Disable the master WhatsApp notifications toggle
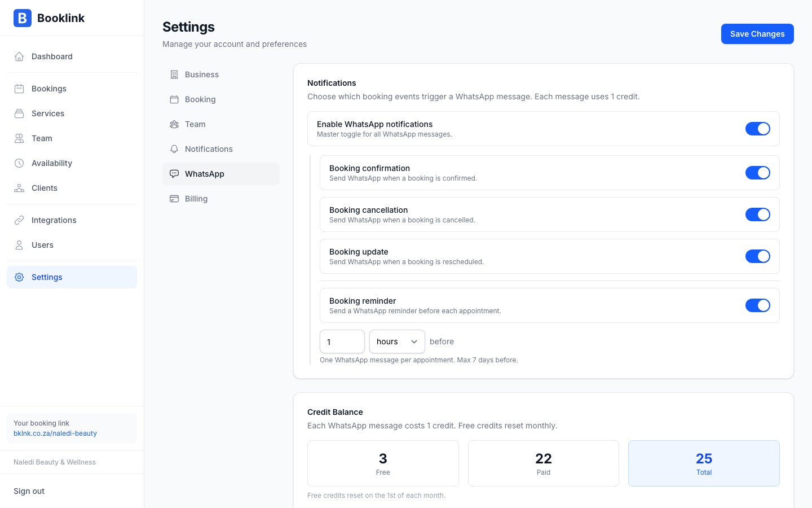812x508 pixels. click(x=757, y=129)
